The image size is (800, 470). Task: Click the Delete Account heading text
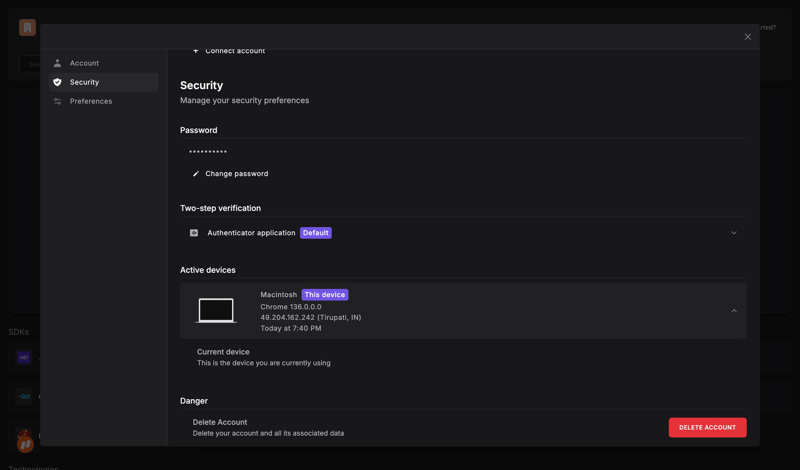tap(220, 422)
